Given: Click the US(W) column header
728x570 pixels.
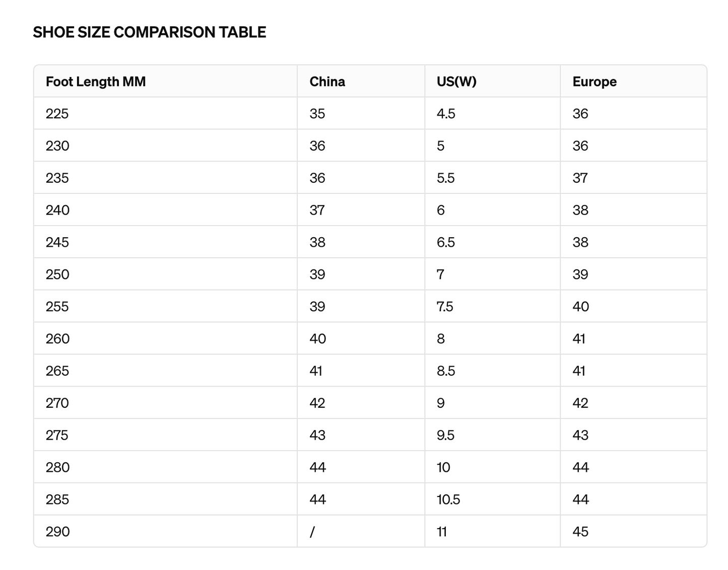Looking at the screenshot, I should [x=492, y=81].
